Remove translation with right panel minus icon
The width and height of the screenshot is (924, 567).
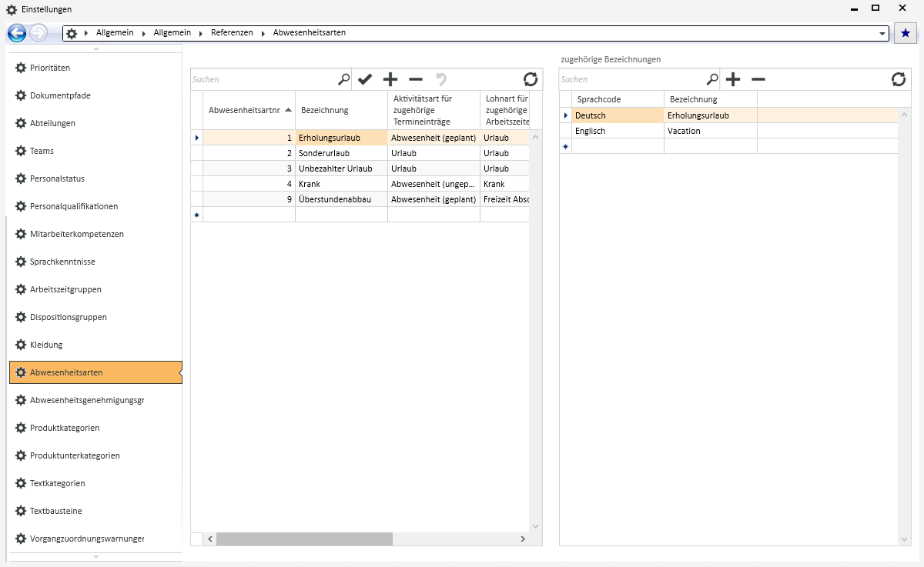tap(758, 79)
